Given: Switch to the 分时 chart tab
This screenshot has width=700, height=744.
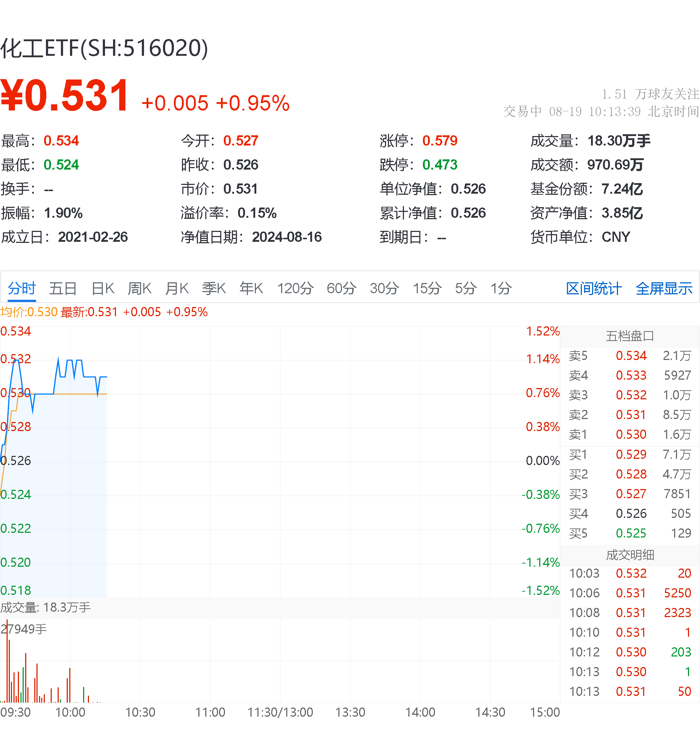Looking at the screenshot, I should [x=22, y=288].
